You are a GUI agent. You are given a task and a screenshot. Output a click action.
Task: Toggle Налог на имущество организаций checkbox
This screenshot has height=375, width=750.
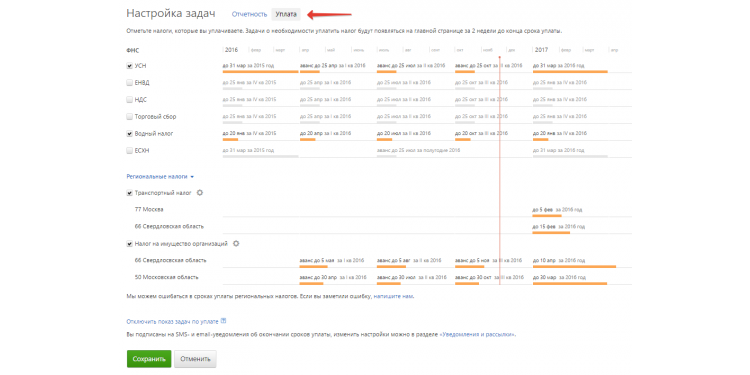[129, 243]
